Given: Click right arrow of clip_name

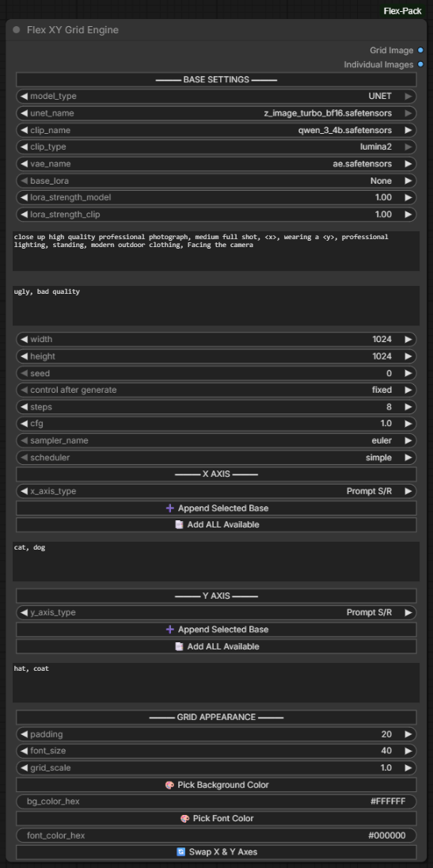Looking at the screenshot, I should 408,130.
